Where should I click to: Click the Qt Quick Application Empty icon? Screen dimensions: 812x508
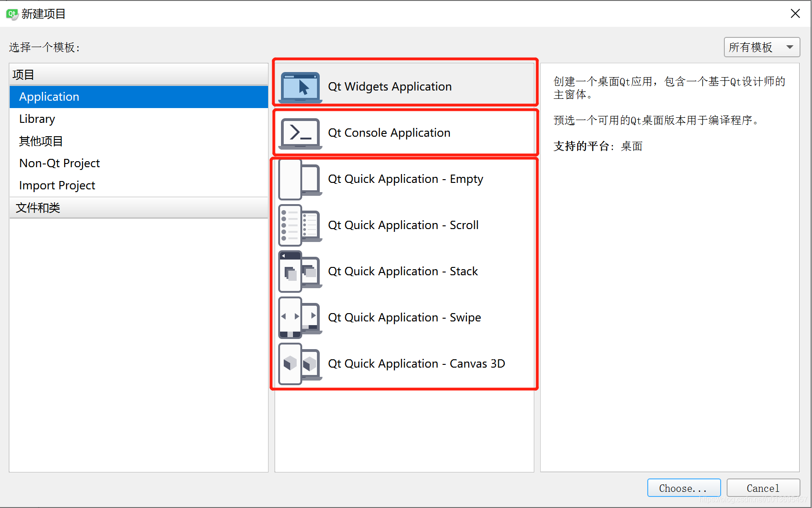tap(300, 179)
